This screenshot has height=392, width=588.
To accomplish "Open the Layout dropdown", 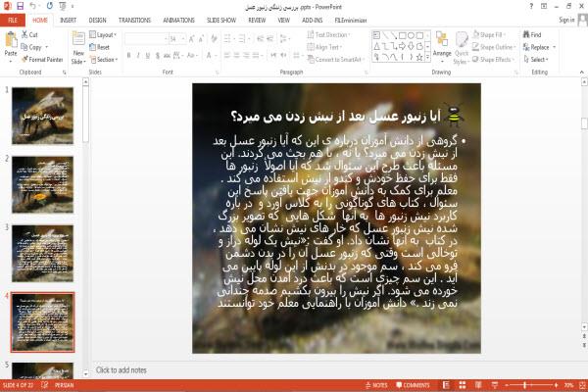I will (x=103, y=35).
